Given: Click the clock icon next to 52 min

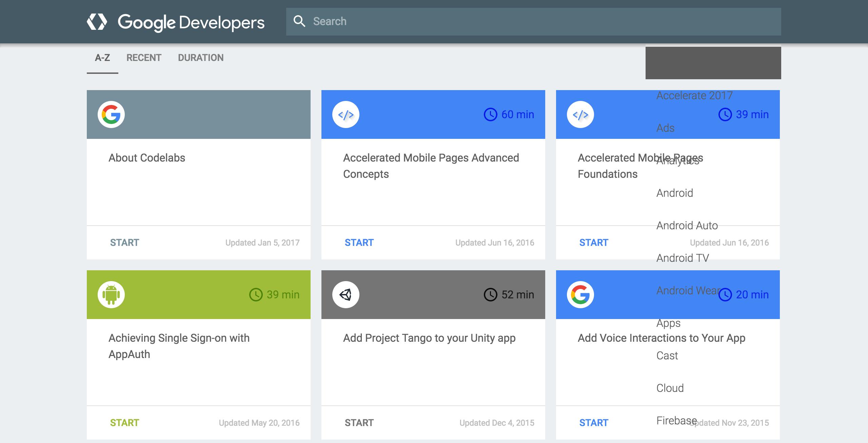Looking at the screenshot, I should pyautogui.click(x=490, y=295).
